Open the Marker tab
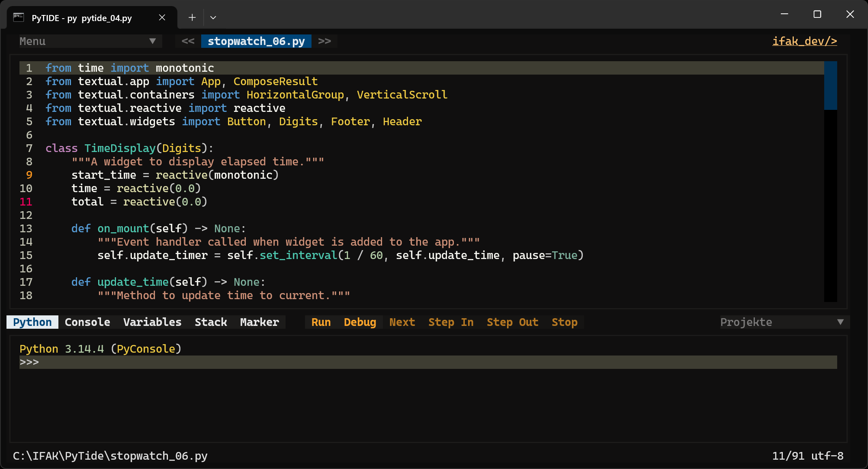The height and width of the screenshot is (469, 868). click(260, 322)
